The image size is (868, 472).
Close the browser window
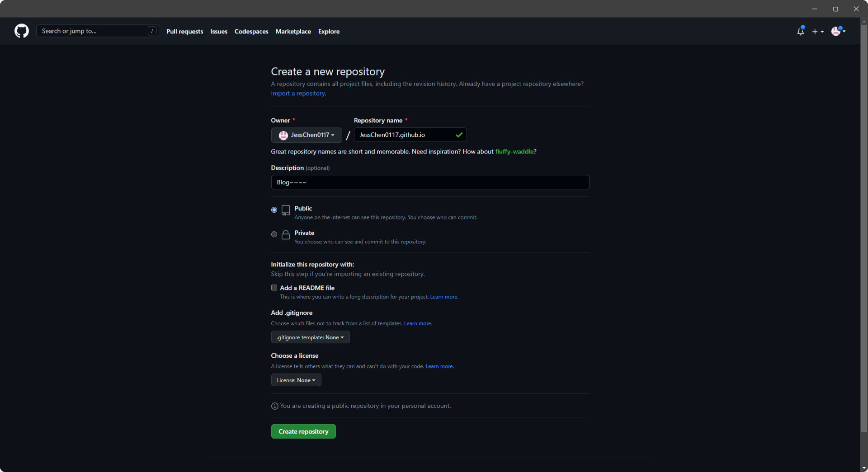coord(856,9)
